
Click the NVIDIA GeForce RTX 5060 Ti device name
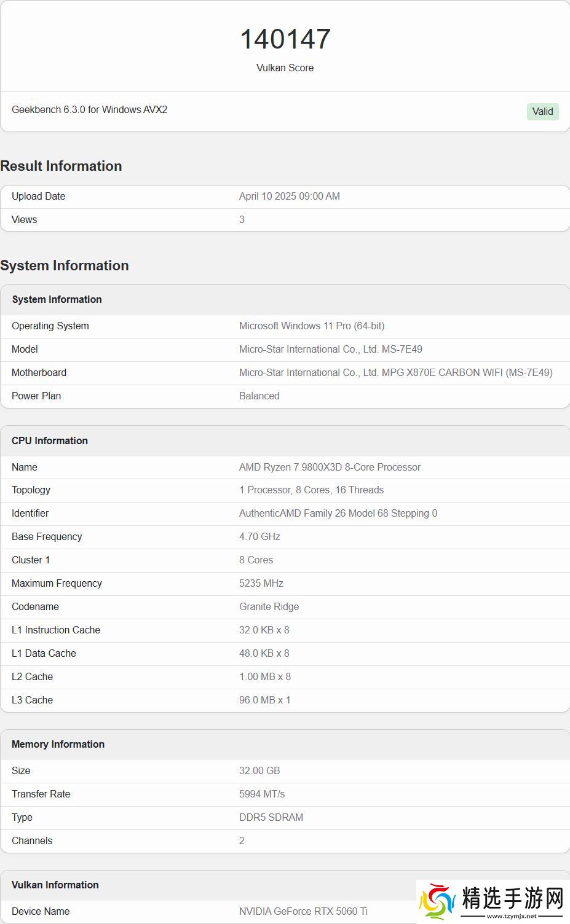303,911
